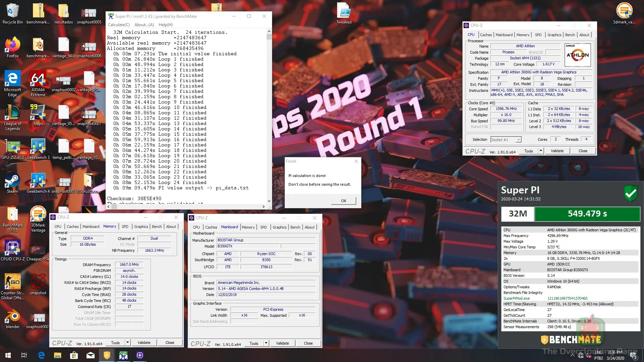Open Steam desktop shortcut
The height and width of the screenshot is (362, 644).
tap(12, 183)
